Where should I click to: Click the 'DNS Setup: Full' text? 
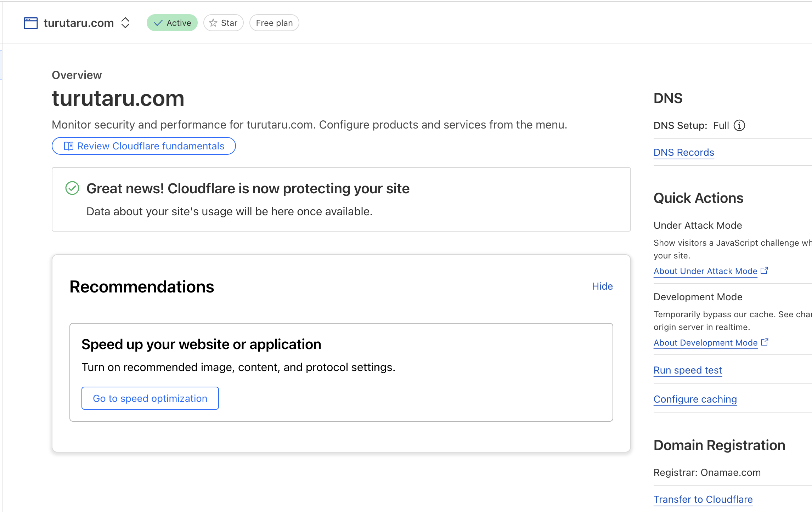691,125
